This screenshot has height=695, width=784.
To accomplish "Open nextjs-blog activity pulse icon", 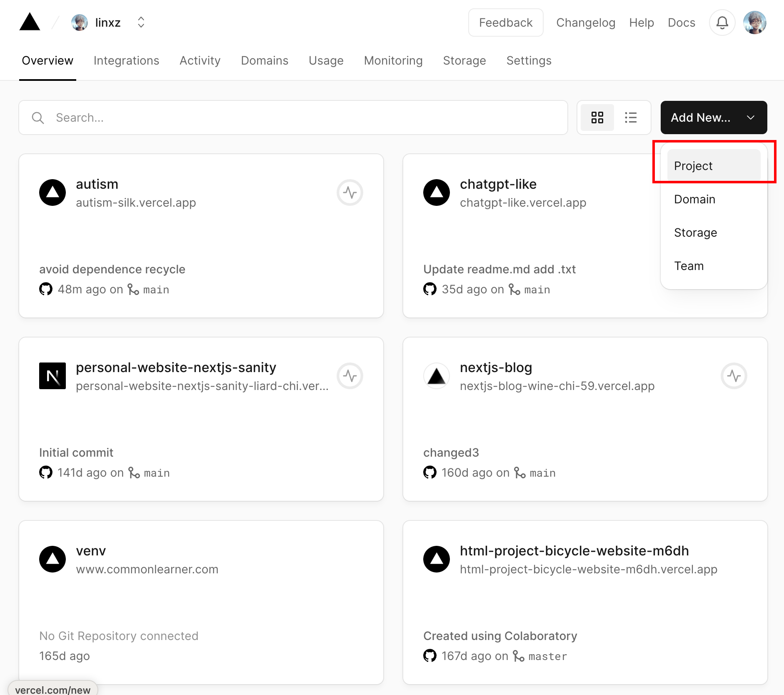I will (734, 376).
